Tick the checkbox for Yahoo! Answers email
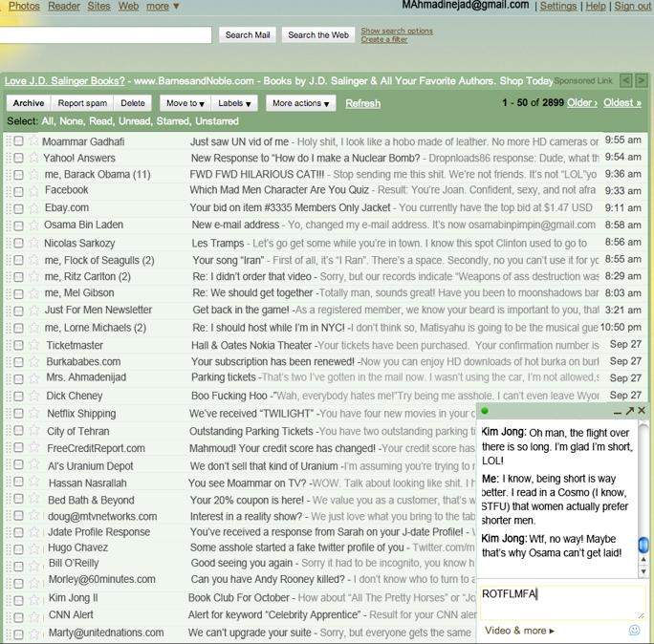The width and height of the screenshot is (654, 644). coord(18,158)
